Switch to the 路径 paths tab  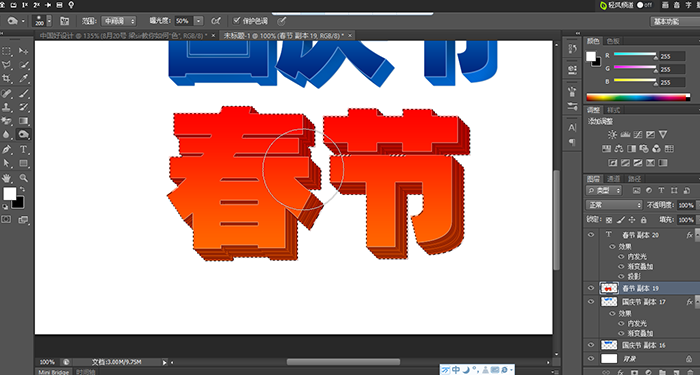(634, 179)
